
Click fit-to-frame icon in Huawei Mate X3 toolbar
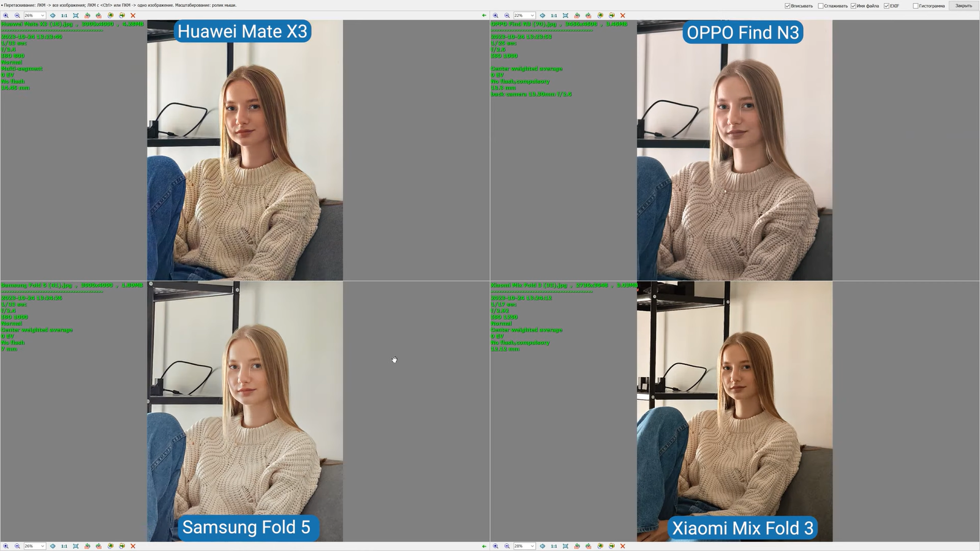(76, 15)
